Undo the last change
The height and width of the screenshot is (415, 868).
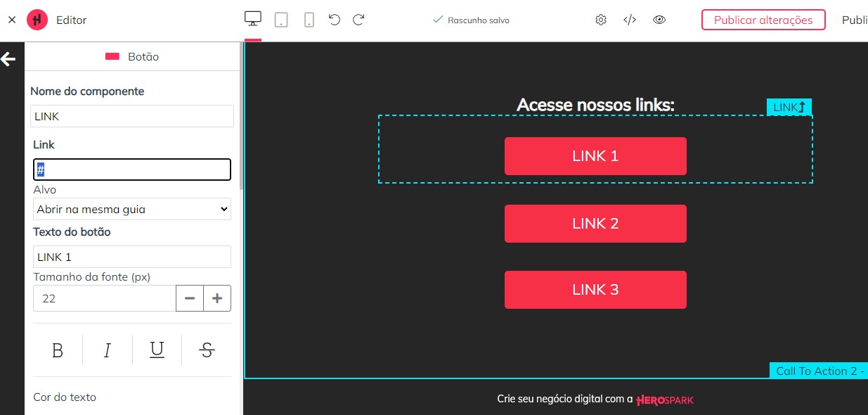(x=333, y=19)
